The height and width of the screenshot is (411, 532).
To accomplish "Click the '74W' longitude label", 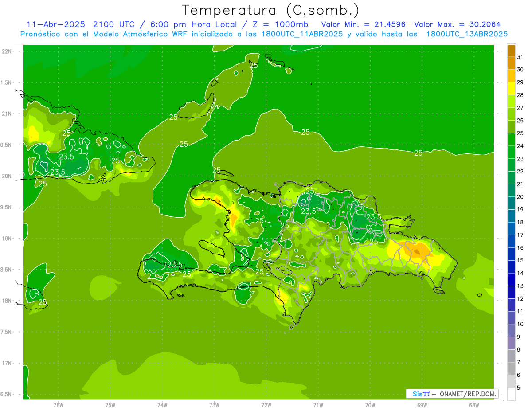I will [162, 405].
